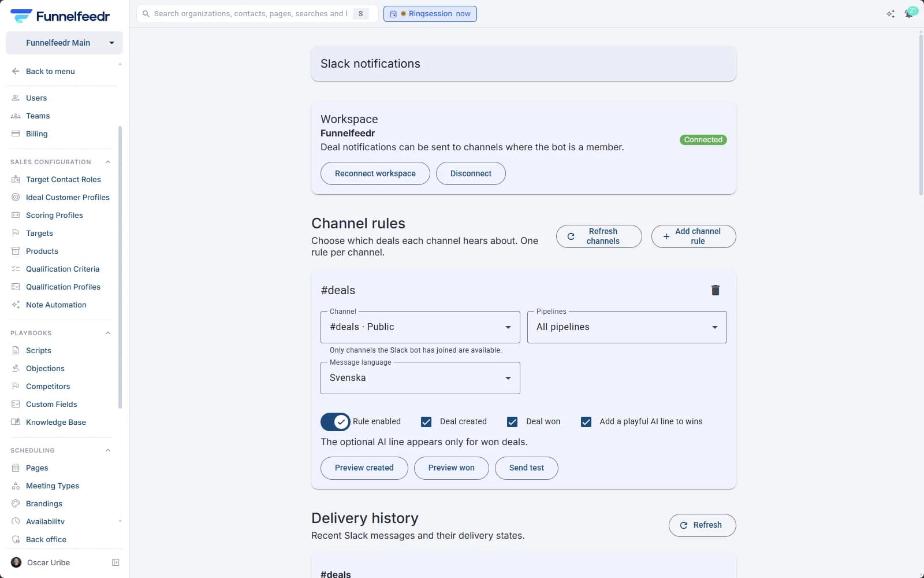Click Add channel rule button
The height and width of the screenshot is (578, 924).
pos(694,236)
